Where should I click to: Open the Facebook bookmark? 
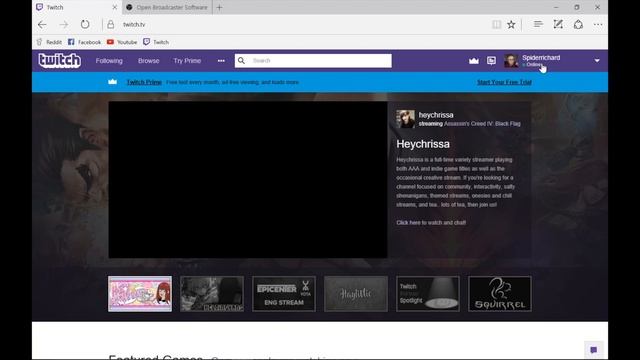[84, 42]
